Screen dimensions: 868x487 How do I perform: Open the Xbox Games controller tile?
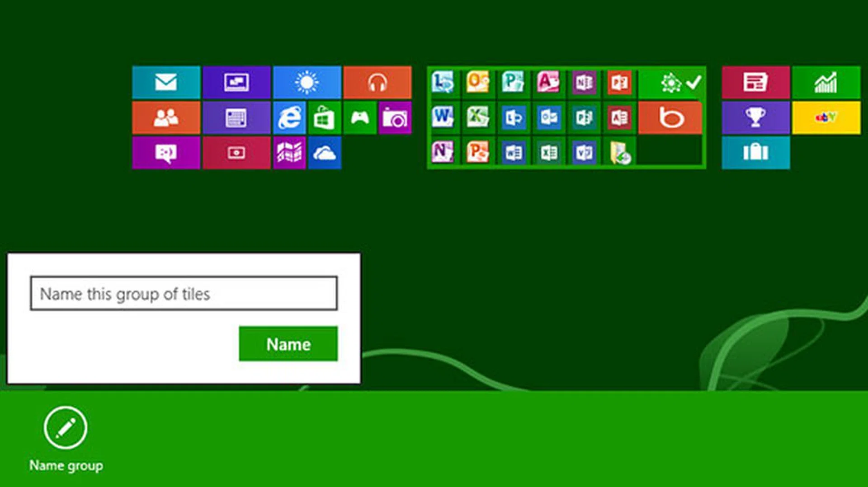tap(359, 117)
